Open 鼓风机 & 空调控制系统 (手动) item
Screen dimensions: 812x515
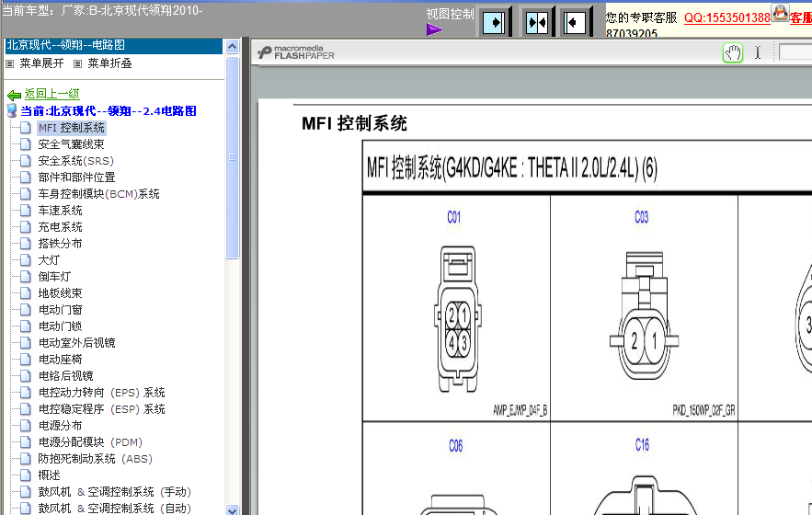tap(114, 492)
